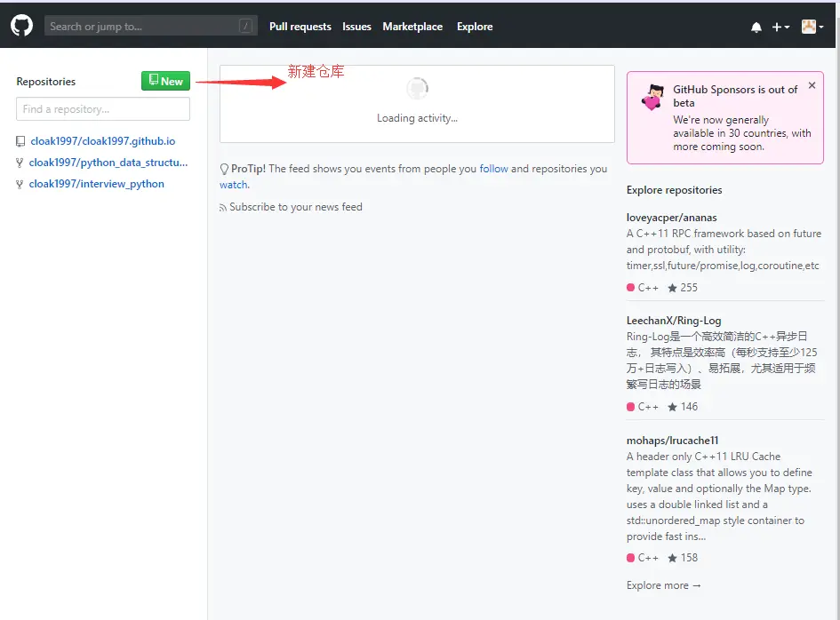Open the cloak1997/python_data_structu... repository
Viewport: 840px width, 620px height.
[x=108, y=163]
